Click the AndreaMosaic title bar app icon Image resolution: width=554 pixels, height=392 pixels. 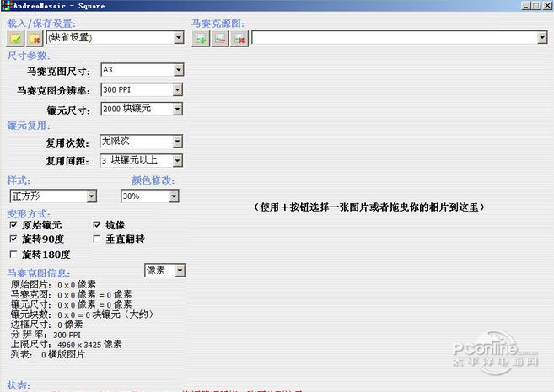point(7,6)
